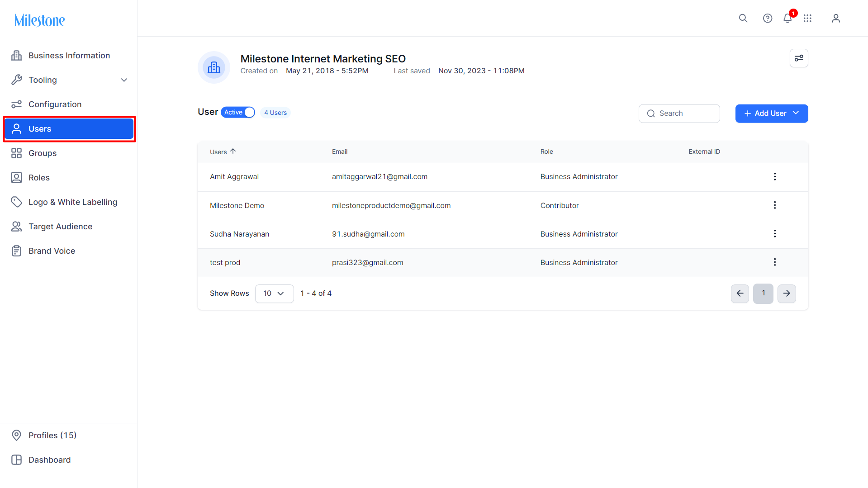The height and width of the screenshot is (488, 868).
Task: Click the 4 Users badge
Action: click(x=275, y=113)
